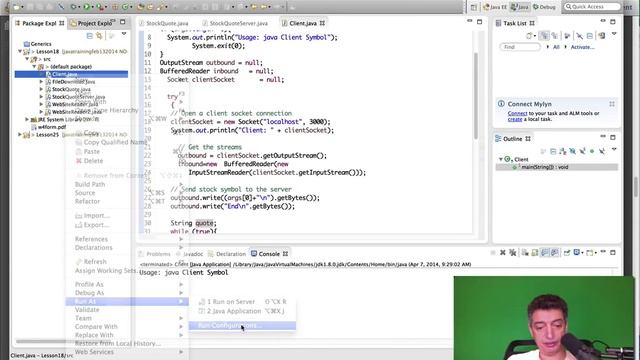The width and height of the screenshot is (640, 360).
Task: Expand JRE System Library node
Action: coord(27,119)
